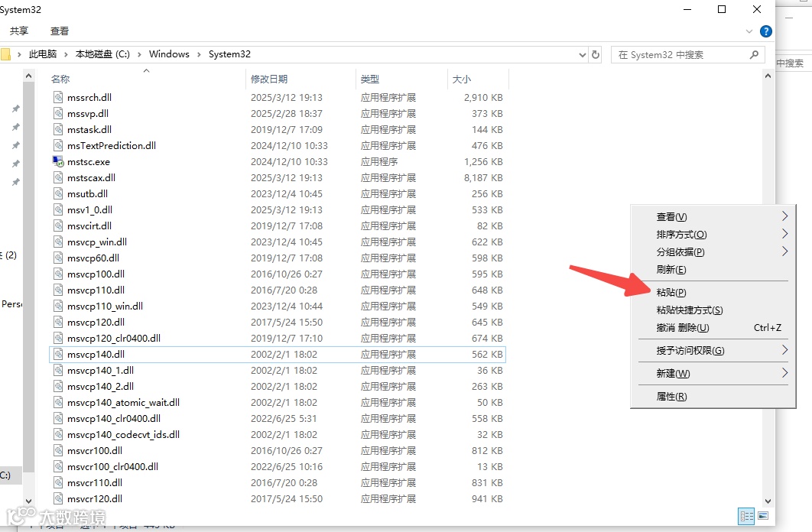Select the msvcp110_win.dll file name
812x532 pixels.
[105, 306]
